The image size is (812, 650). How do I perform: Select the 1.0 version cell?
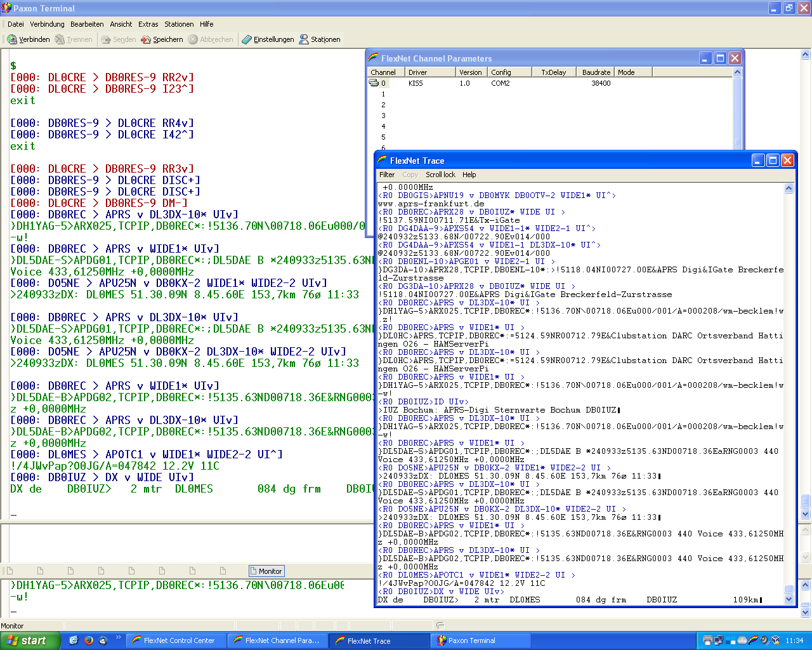coord(465,83)
